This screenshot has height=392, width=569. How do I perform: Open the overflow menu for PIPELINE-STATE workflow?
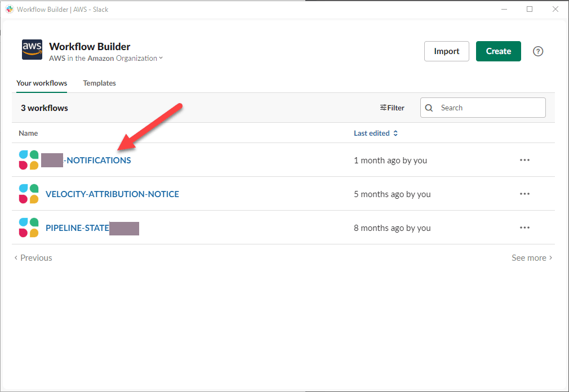pos(524,228)
